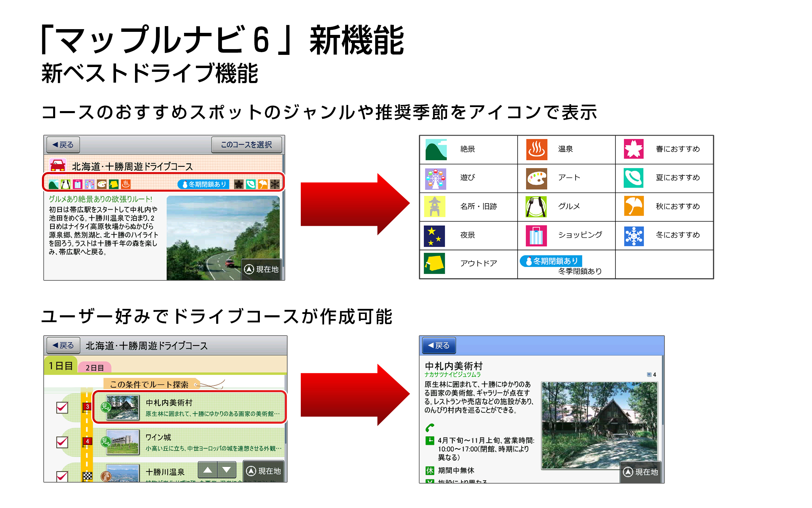Switch to the 1日目 tab
The image size is (812, 508).
61,366
